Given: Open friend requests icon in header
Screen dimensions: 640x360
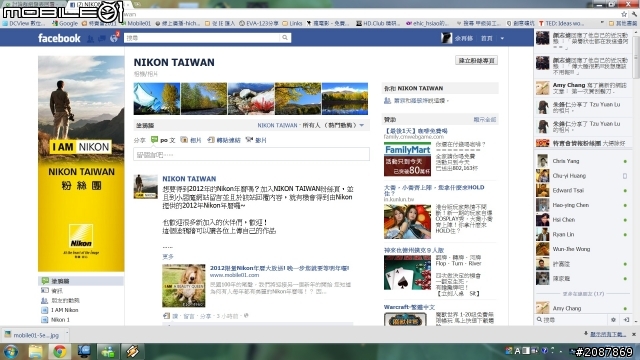Looking at the screenshot, I should [90, 39].
